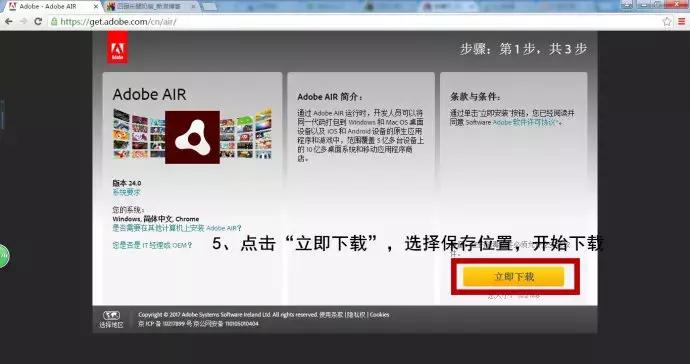
Task: Open the 系统要求 link
Action: pos(126,192)
